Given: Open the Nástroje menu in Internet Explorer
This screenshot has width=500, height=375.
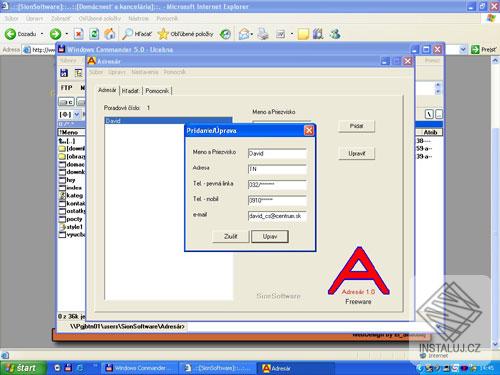Looking at the screenshot, I should click(138, 19).
